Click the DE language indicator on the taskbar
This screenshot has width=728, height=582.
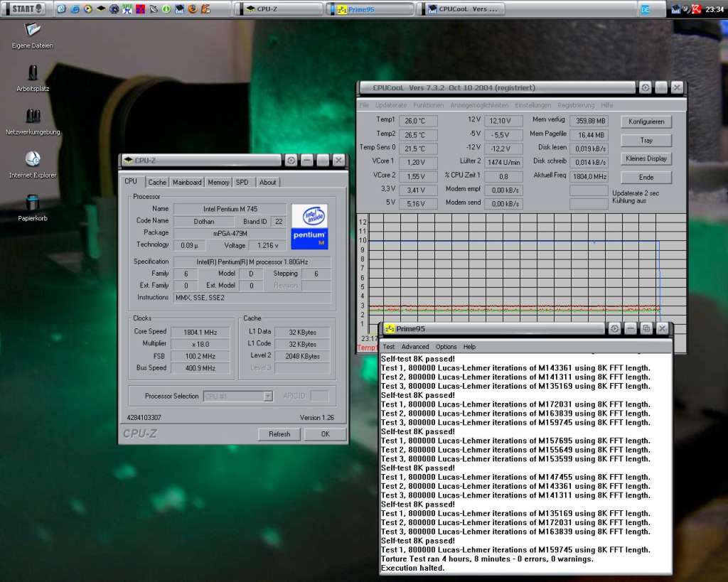[646, 9]
